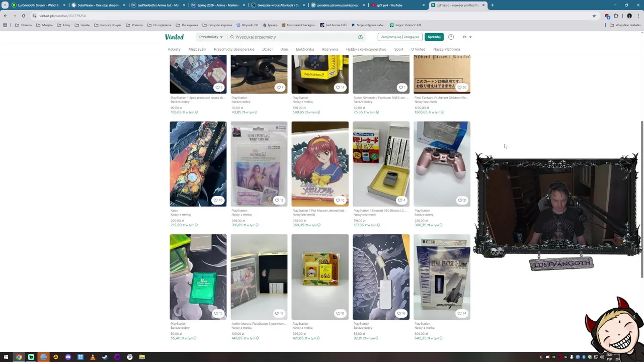
Task: Click the browser back arrow
Action: point(6,16)
